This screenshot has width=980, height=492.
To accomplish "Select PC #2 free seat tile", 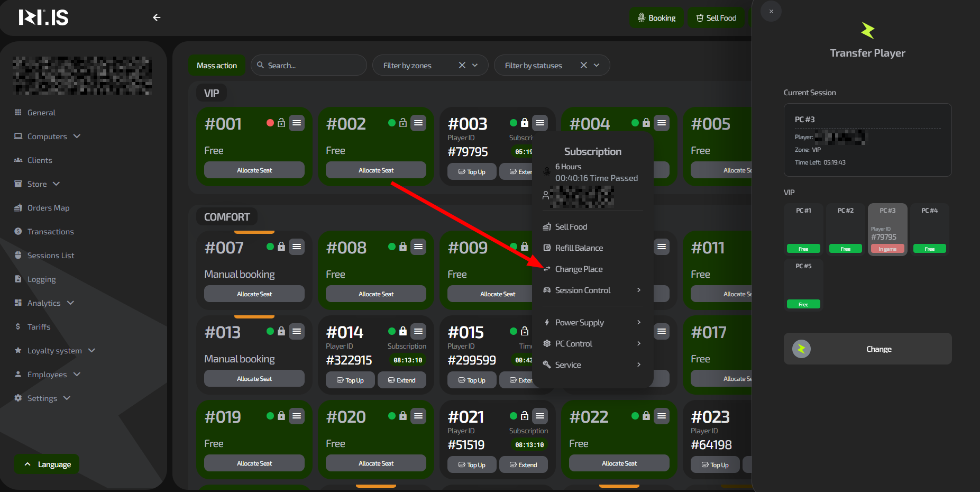I will pyautogui.click(x=845, y=230).
